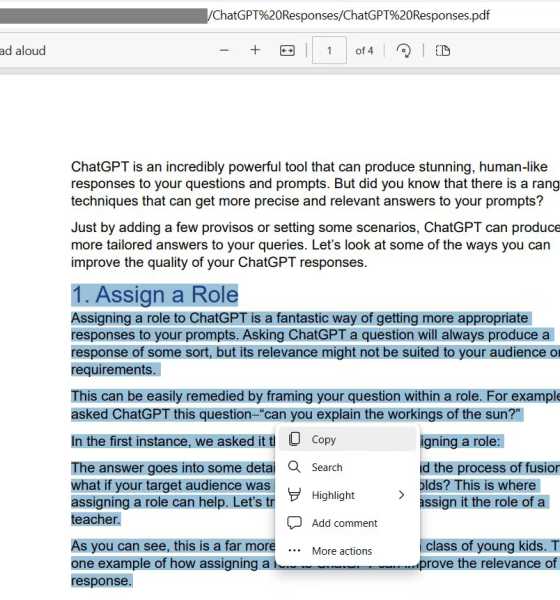This screenshot has width=560, height=600.
Task: Click the line 'improve the quality of your ChatGPT responses.'
Action: [219, 262]
